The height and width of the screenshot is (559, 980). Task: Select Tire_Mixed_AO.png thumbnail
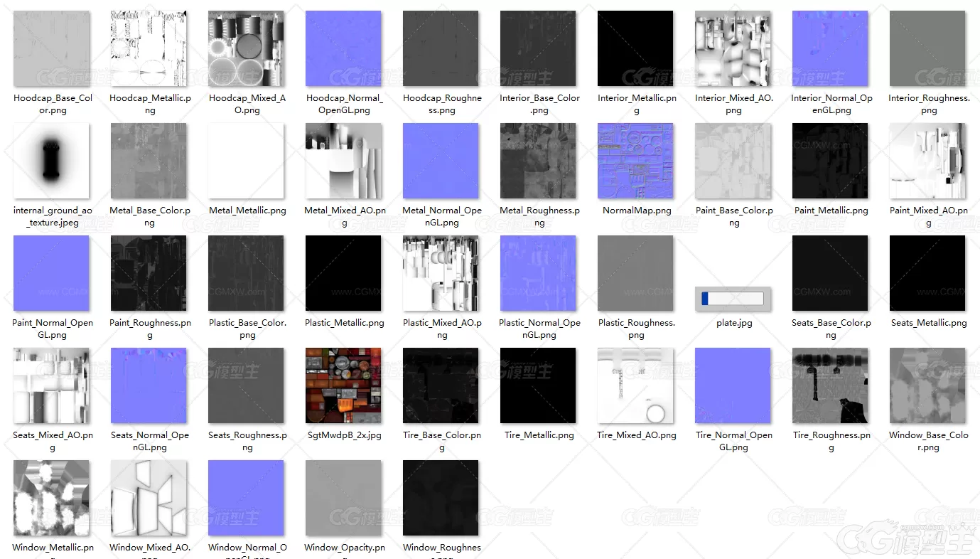tap(635, 385)
